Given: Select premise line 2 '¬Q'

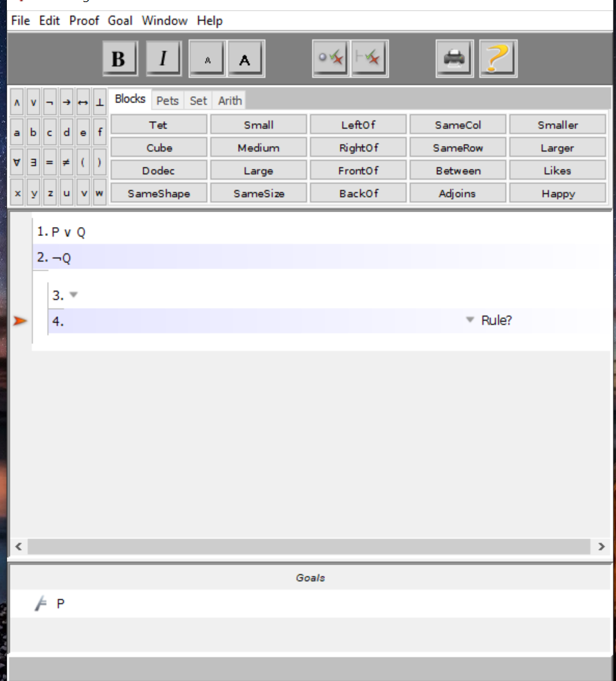Looking at the screenshot, I should [x=321, y=257].
